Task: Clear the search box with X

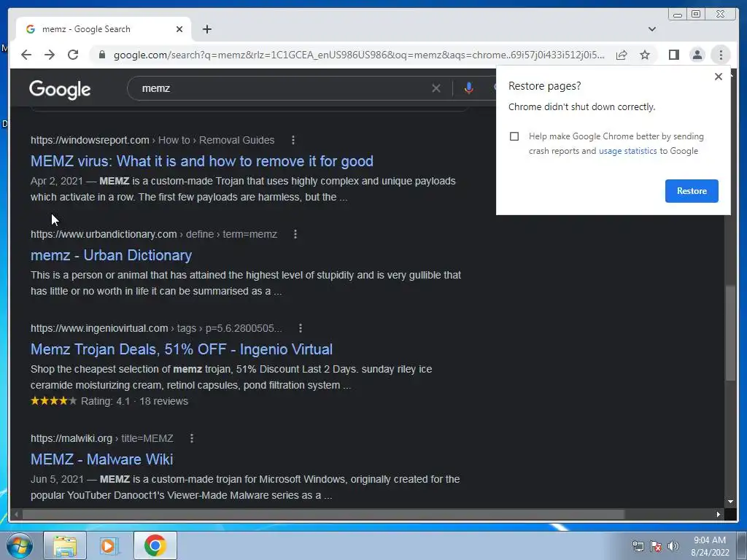Action: pyautogui.click(x=436, y=88)
